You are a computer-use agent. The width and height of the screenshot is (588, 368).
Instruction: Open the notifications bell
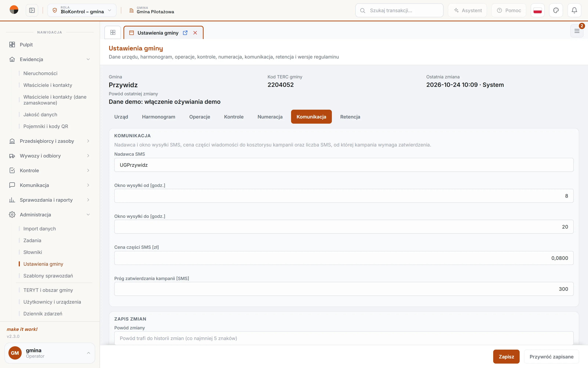(574, 10)
